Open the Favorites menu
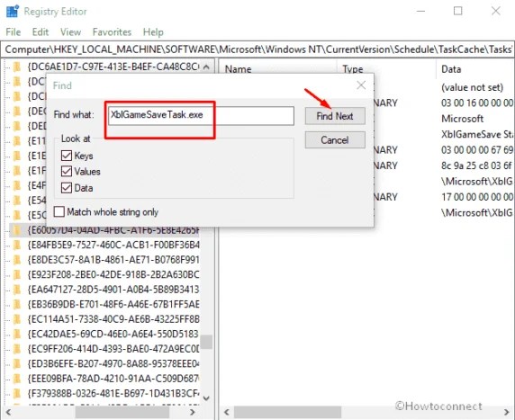The width and height of the screenshot is (515, 420). (x=112, y=31)
